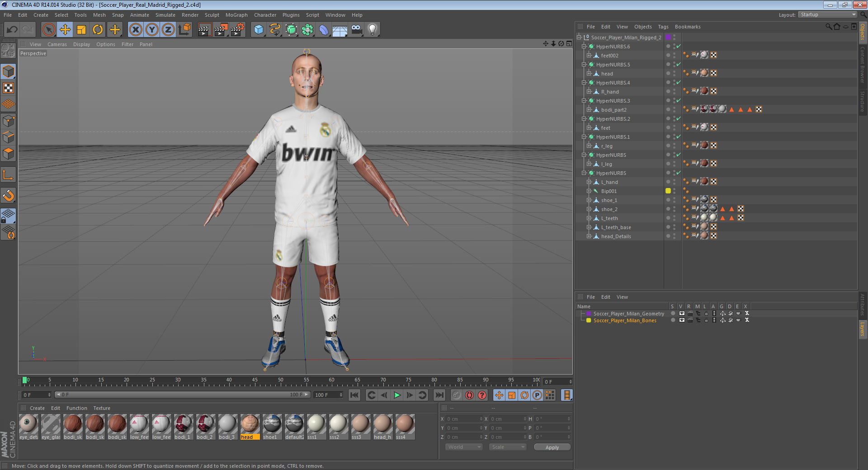The height and width of the screenshot is (470, 868).
Task: Add a Cube primitive object
Action: (258, 29)
